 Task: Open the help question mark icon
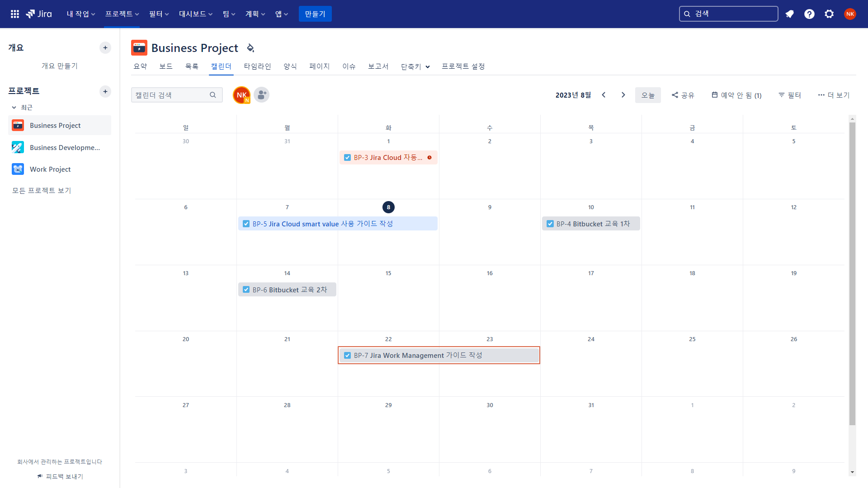click(x=809, y=14)
